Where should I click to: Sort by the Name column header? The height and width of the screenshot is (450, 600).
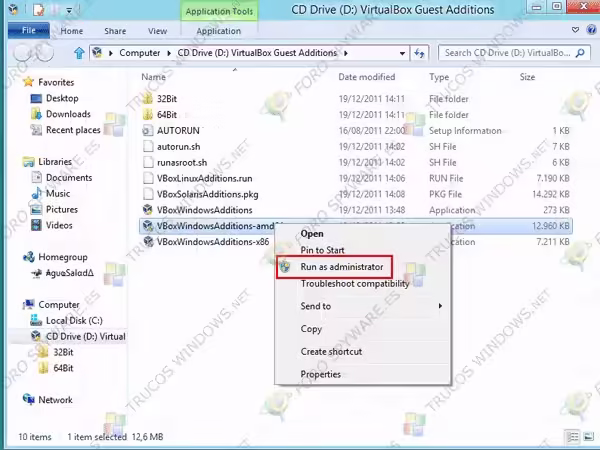tap(153, 77)
